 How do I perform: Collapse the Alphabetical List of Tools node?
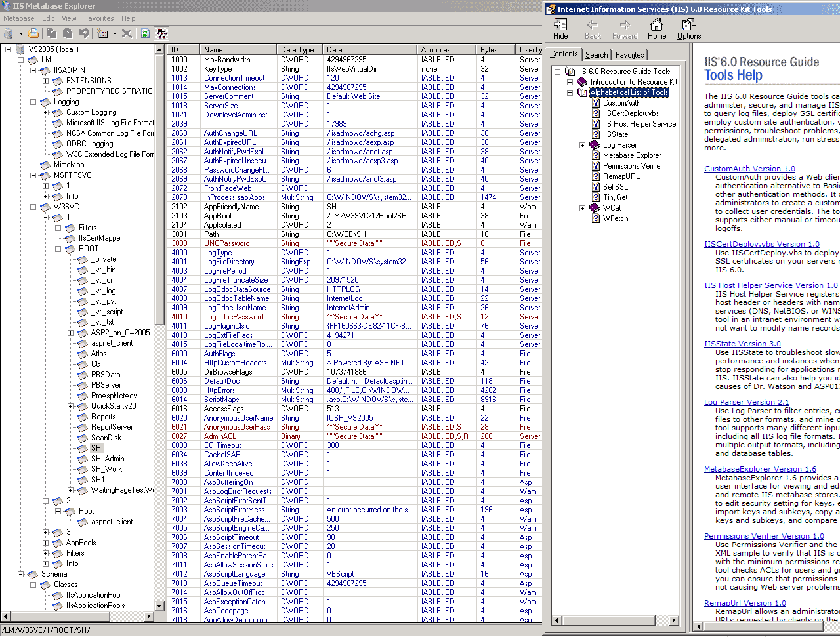[570, 92]
